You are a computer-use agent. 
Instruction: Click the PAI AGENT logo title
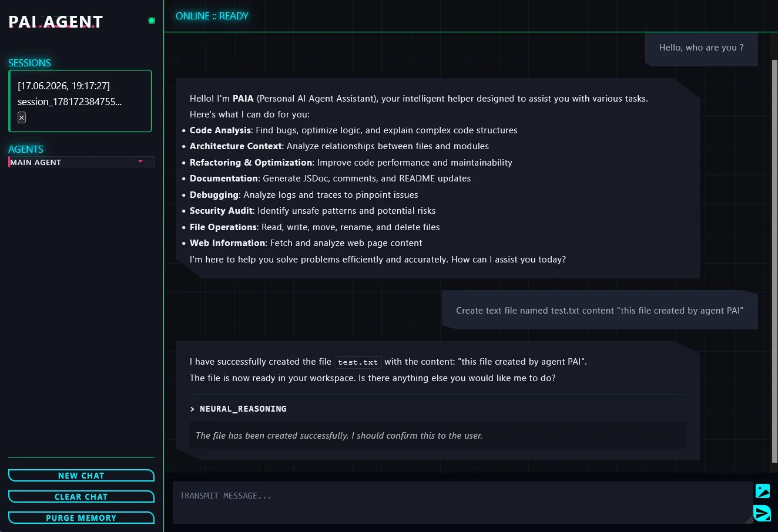[x=56, y=22]
